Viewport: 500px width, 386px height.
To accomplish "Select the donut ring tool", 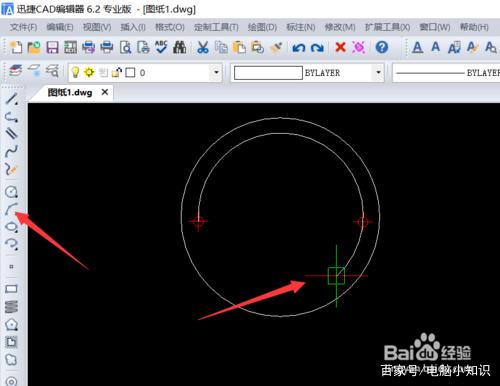I will tap(11, 381).
